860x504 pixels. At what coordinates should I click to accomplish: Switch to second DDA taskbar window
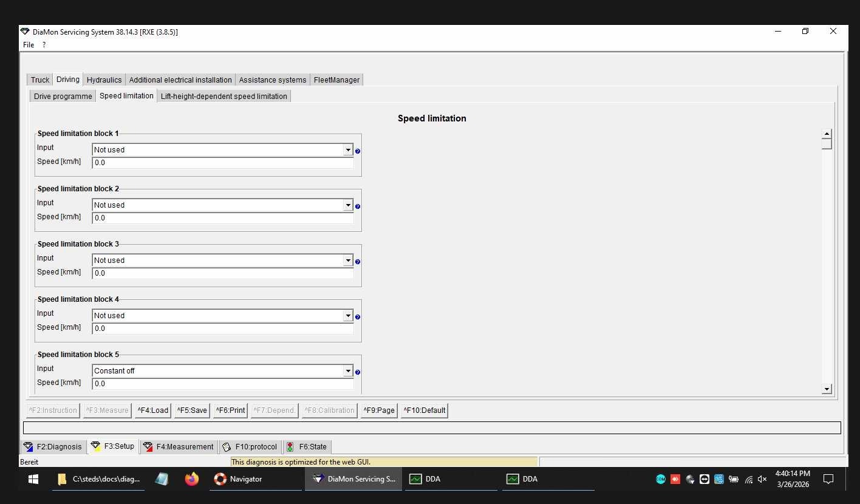coord(548,479)
